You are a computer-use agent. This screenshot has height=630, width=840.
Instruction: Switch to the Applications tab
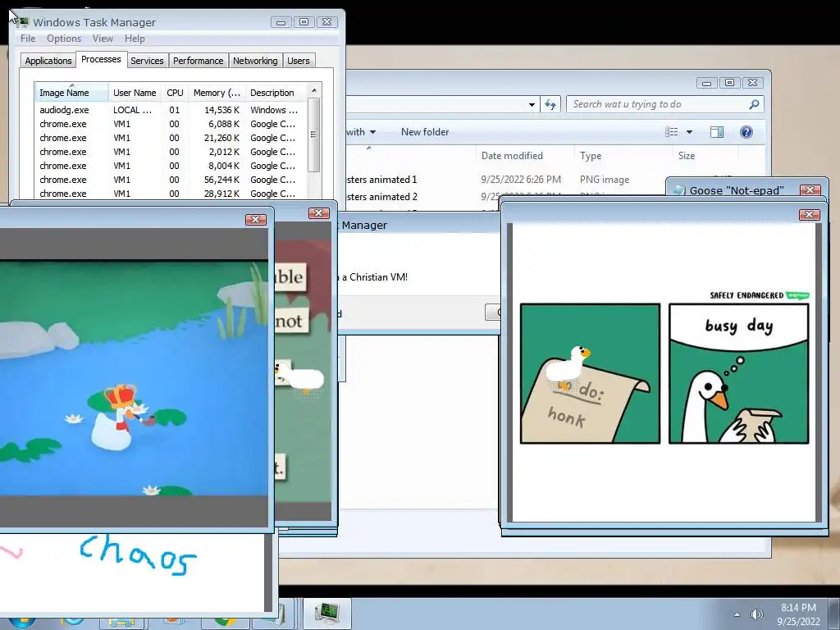click(x=48, y=61)
